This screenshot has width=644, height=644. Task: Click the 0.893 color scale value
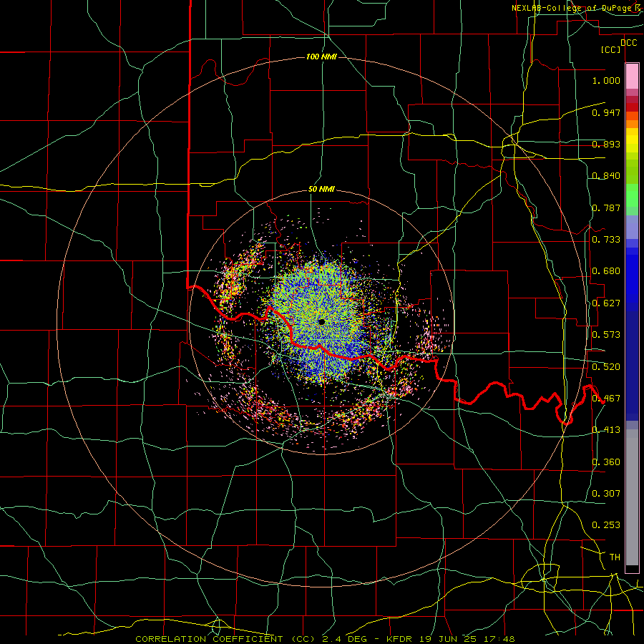606,144
